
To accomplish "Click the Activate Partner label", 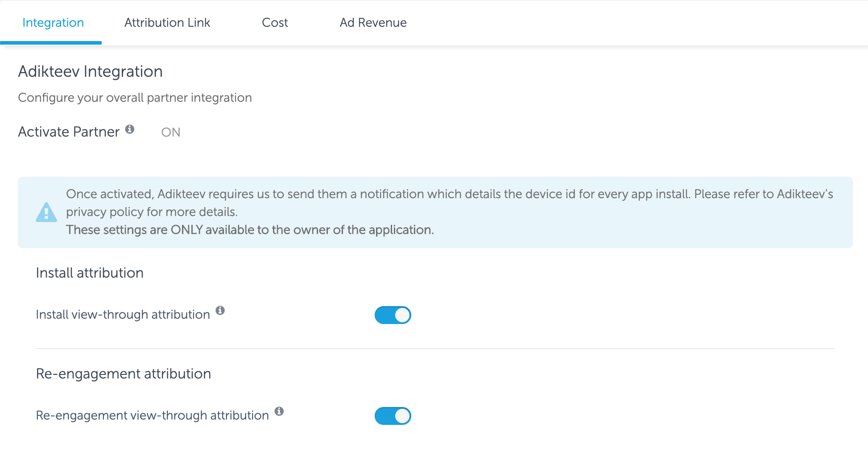I will tap(69, 132).
